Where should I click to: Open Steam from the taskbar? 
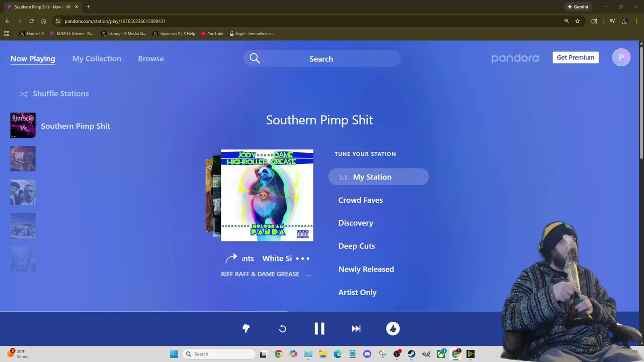[412, 354]
